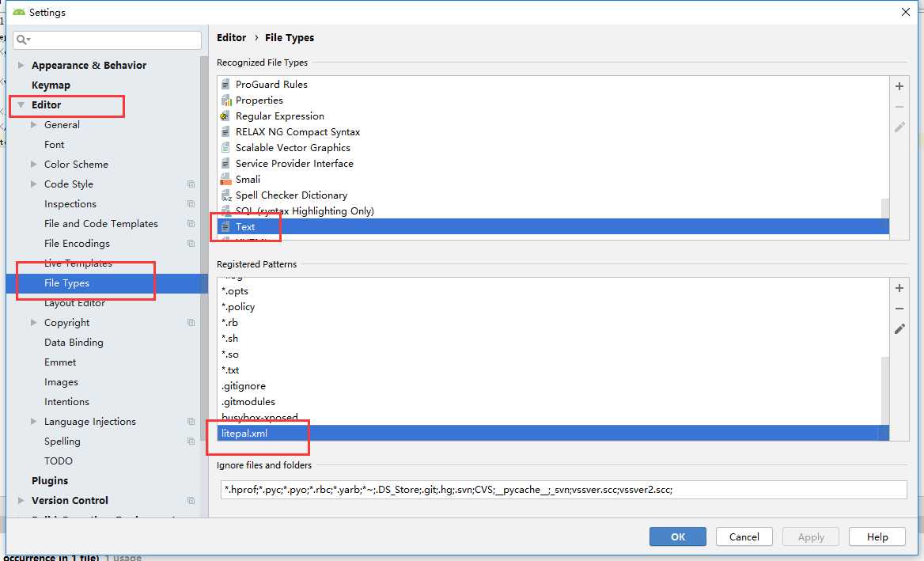Select the *.txt pattern
The height and width of the screenshot is (561, 924).
click(x=553, y=370)
